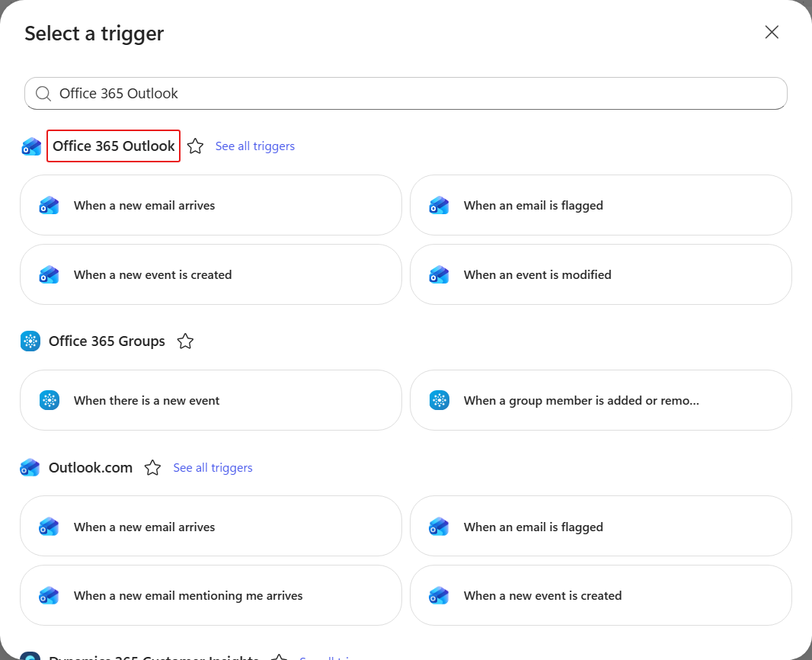This screenshot has height=660, width=812.
Task: Click the Outlook.com connector icon
Action: [30, 468]
